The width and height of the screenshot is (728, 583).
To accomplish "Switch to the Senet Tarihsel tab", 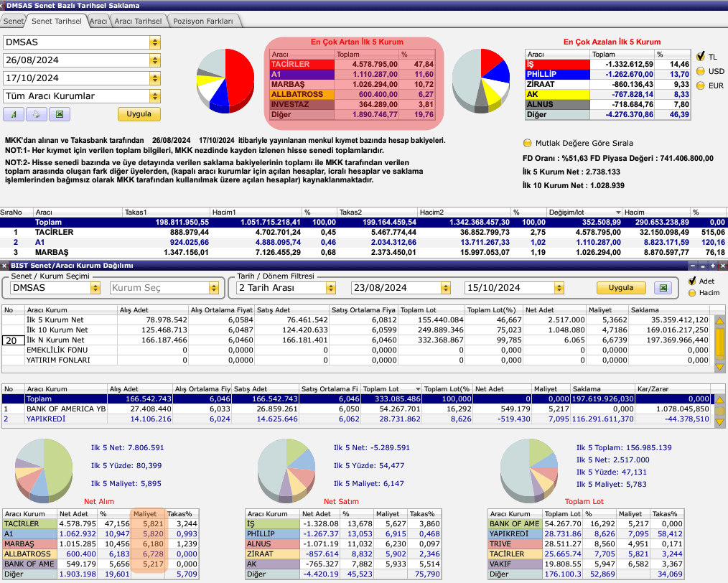I will [x=56, y=21].
